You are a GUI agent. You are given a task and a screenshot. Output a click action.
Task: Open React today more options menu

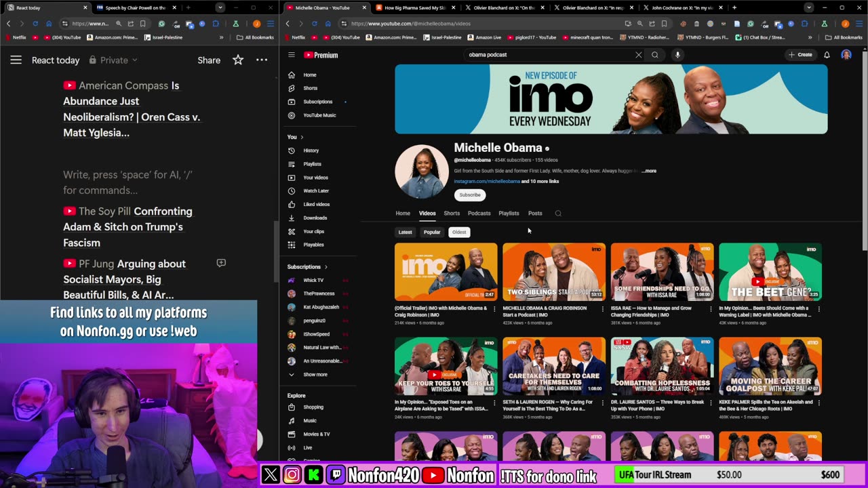click(x=262, y=60)
